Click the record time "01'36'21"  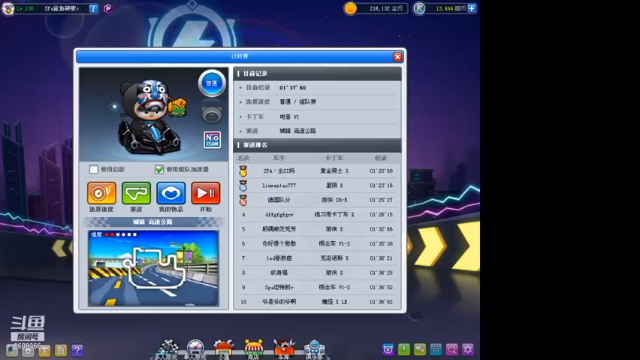(x=381, y=258)
